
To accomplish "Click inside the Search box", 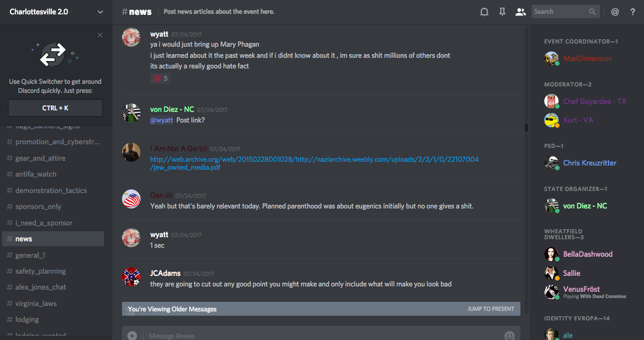I will (560, 12).
